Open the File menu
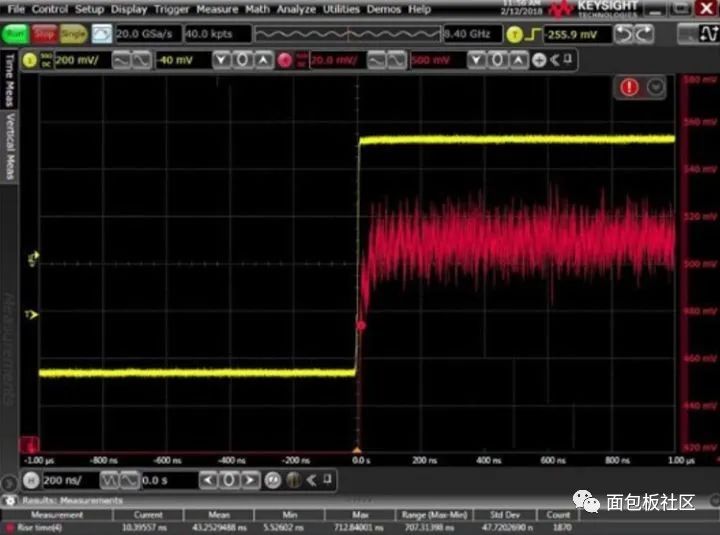This screenshot has width=720, height=535. tap(16, 9)
